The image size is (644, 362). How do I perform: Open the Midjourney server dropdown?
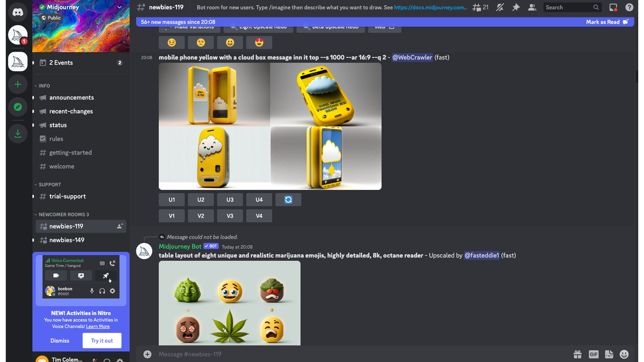pyautogui.click(x=119, y=8)
